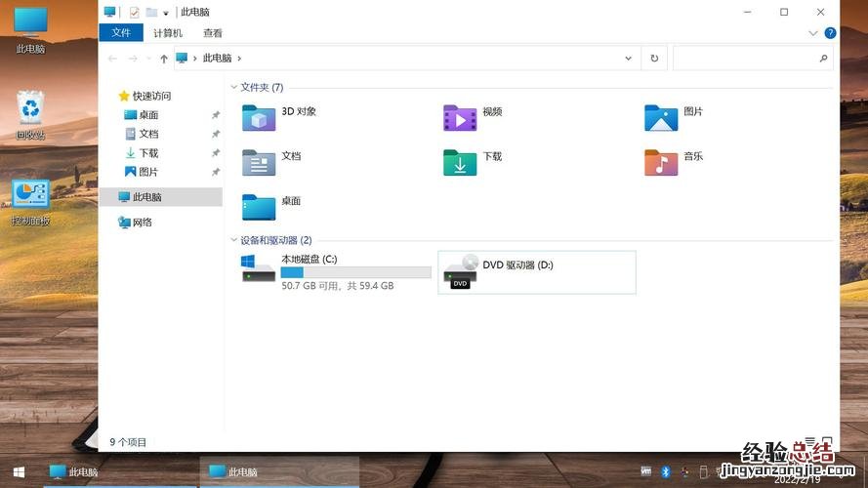Image resolution: width=868 pixels, height=488 pixels.
Task: Collapse the 设备和驱动器 (2) section
Action: click(233, 240)
